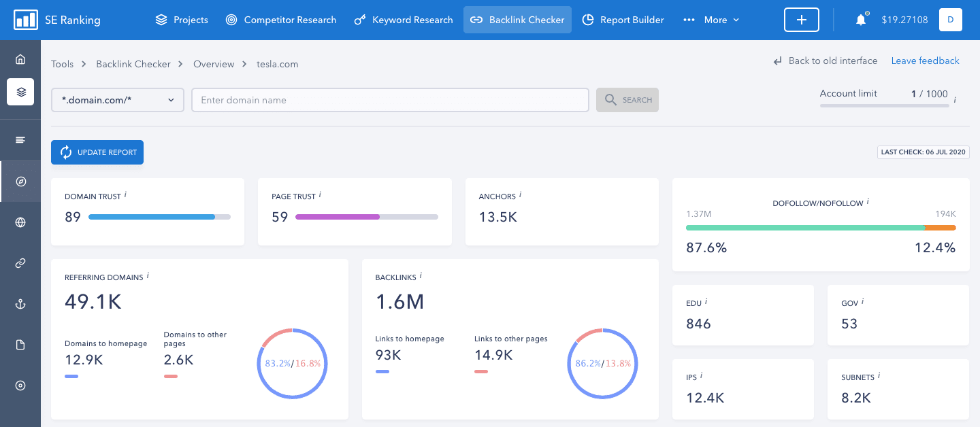Click info icon beside Account limit

[x=955, y=99]
